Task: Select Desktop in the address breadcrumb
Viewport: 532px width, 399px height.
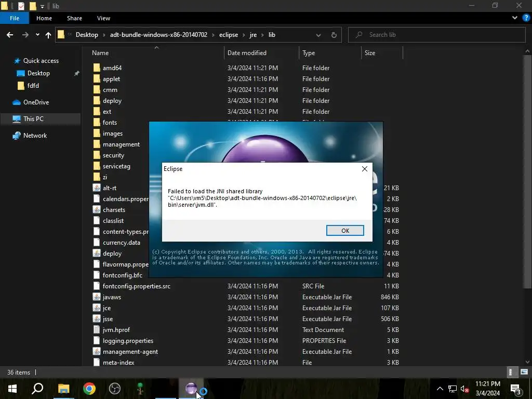Action: (x=87, y=35)
